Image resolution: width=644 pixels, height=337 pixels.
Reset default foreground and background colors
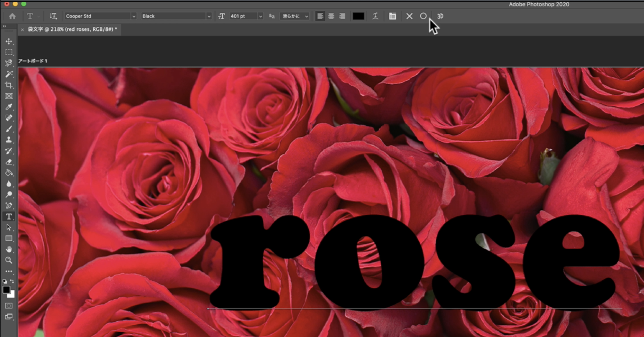click(4, 281)
